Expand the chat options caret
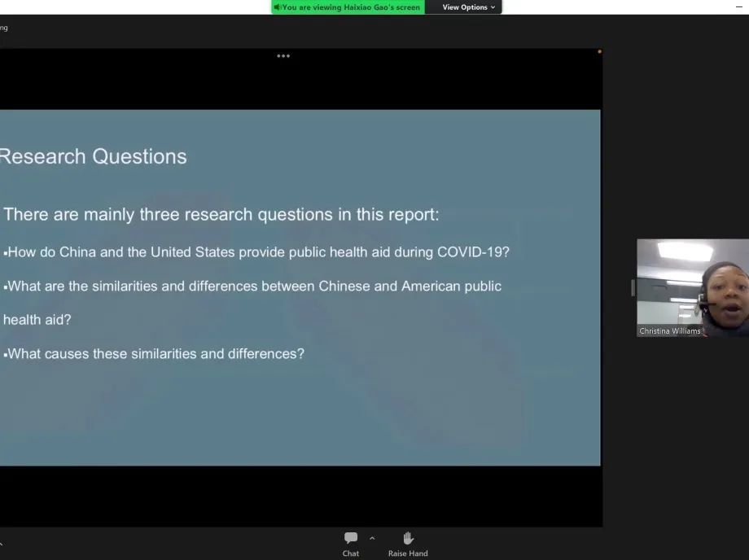 click(372, 539)
